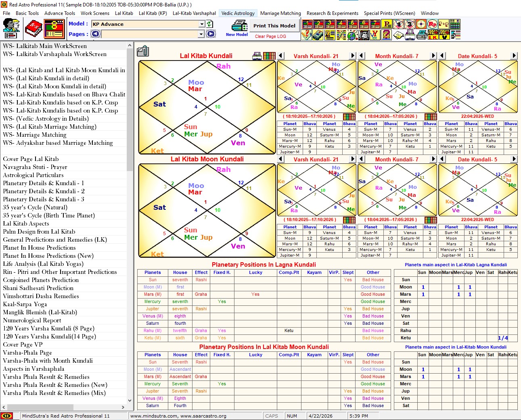The image size is (521, 420).
Task: Open the Special Prints (WScreen) menu
Action: point(389,13)
